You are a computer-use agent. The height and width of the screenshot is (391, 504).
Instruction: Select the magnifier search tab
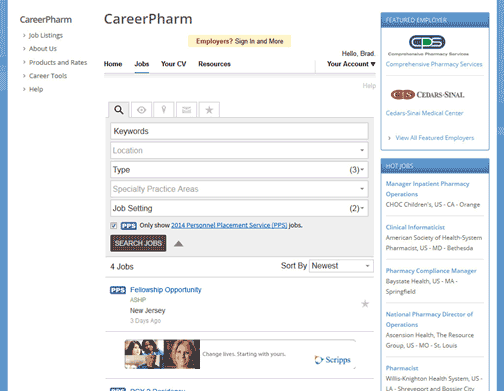119,110
